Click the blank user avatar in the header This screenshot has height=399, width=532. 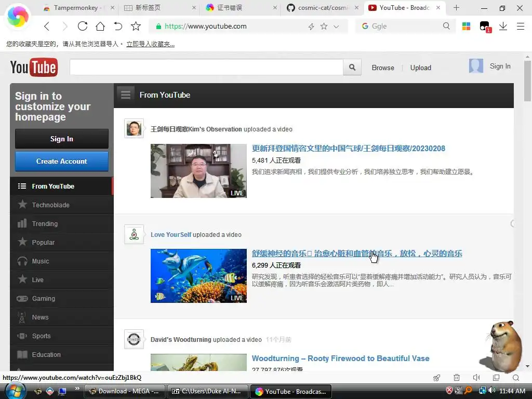coord(476,66)
